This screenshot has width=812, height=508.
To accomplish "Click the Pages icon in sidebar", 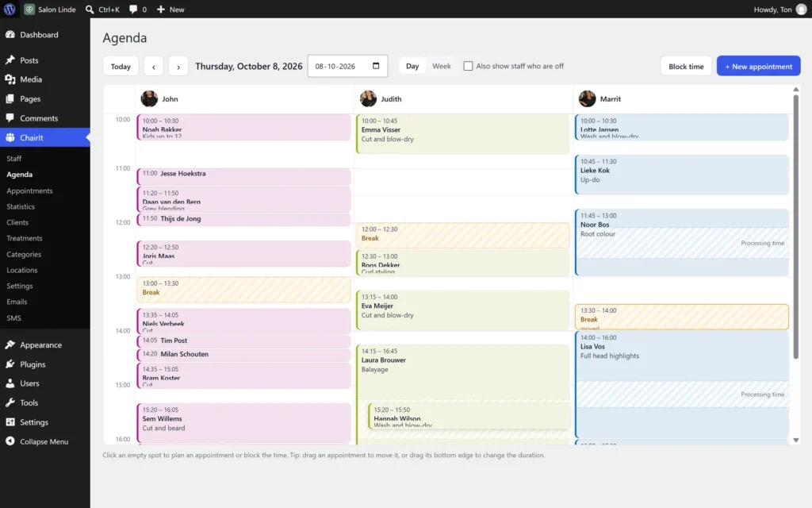I will (10, 98).
